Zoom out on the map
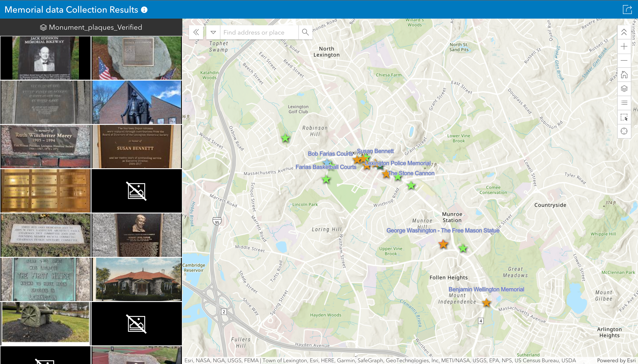The image size is (638, 364). coord(624,60)
